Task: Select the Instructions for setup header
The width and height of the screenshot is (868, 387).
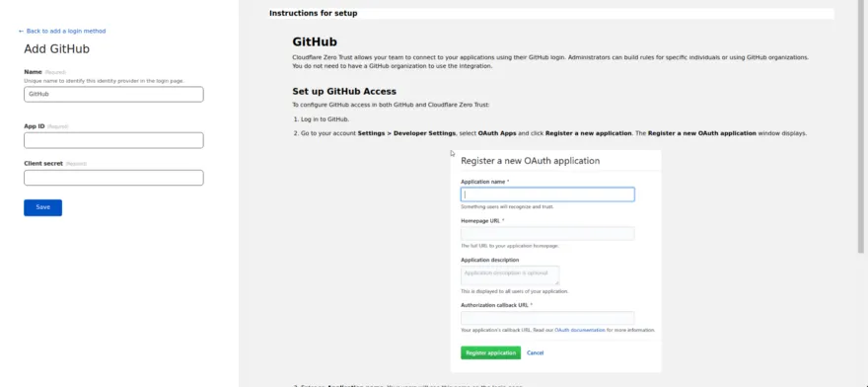Action: [x=314, y=13]
